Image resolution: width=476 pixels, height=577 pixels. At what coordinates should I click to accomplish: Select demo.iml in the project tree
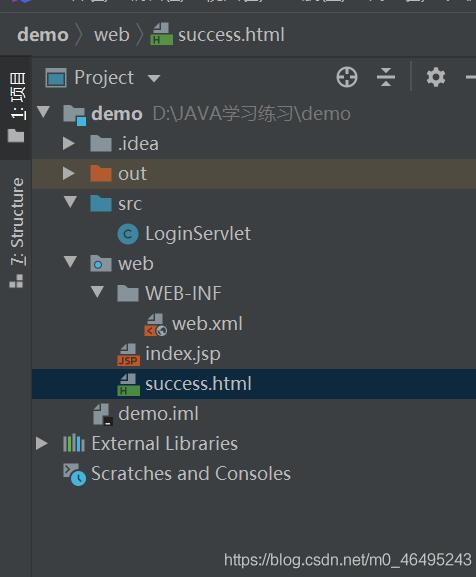click(254, 414)
